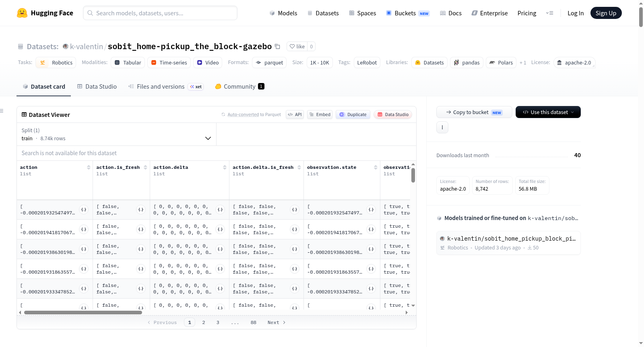The image size is (644, 347).
Task: Open the Data Studio tab
Action: [97, 86]
